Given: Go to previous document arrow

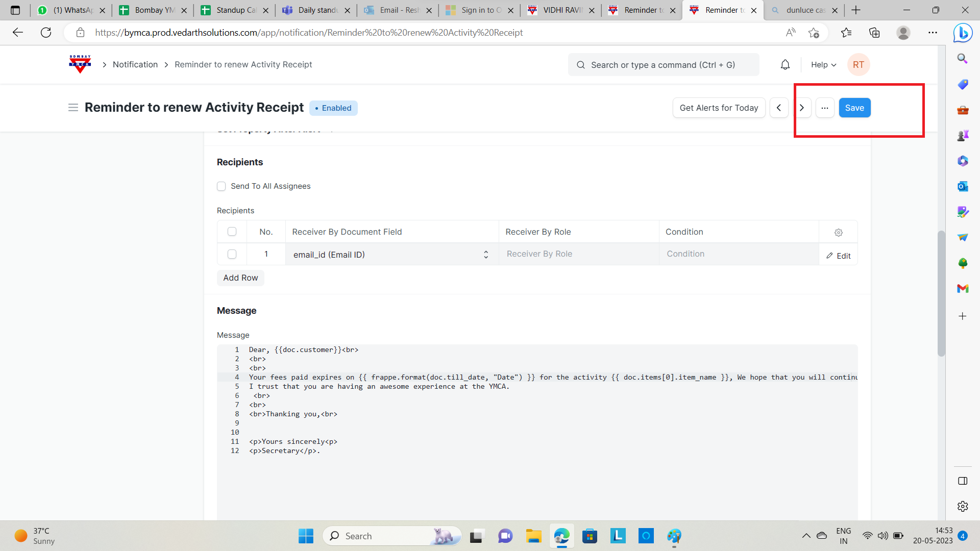Looking at the screenshot, I should coord(779,108).
